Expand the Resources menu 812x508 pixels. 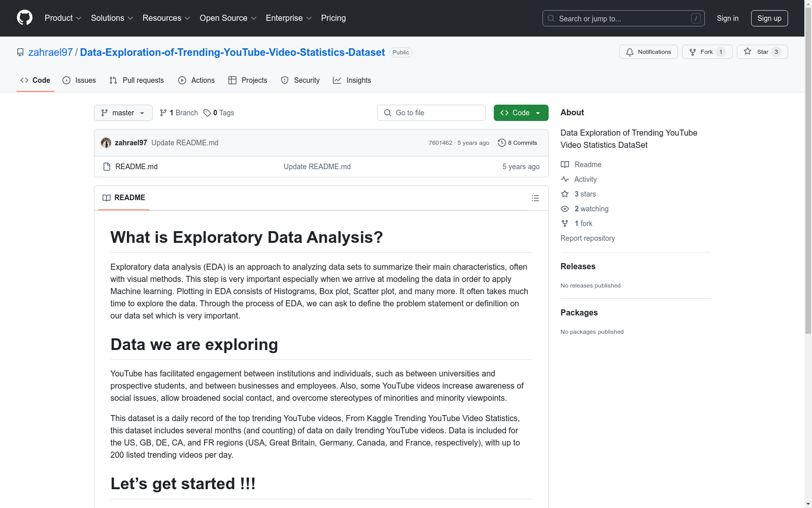tap(166, 18)
